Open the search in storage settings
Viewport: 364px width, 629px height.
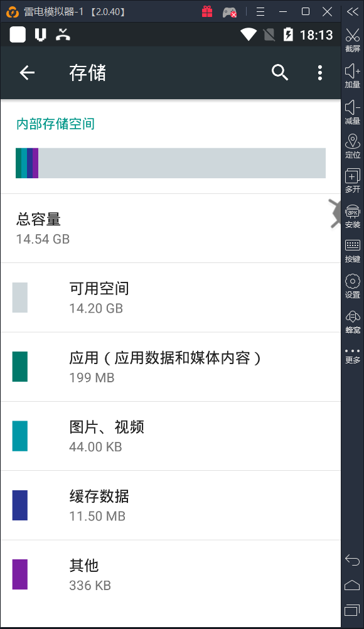pyautogui.click(x=280, y=73)
